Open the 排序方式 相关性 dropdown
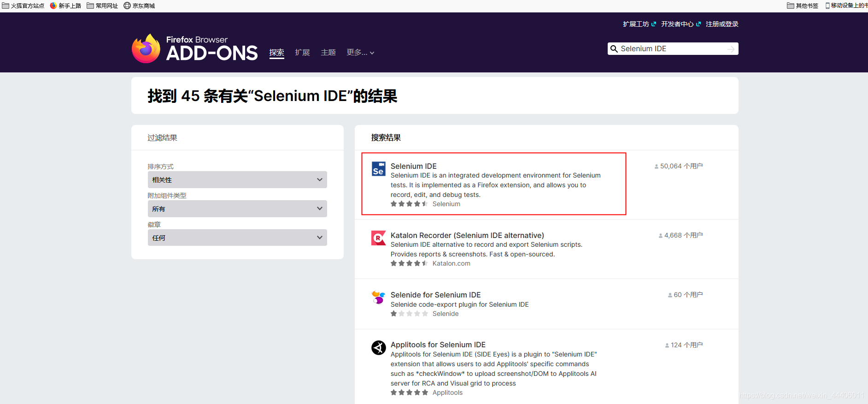868x404 pixels. coord(237,180)
